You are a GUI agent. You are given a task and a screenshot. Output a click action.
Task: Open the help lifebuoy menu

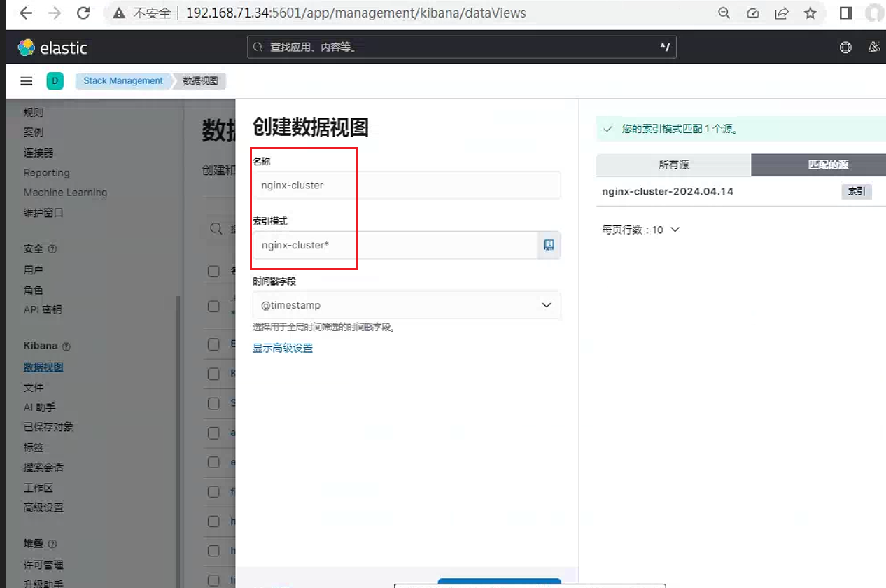click(x=845, y=48)
